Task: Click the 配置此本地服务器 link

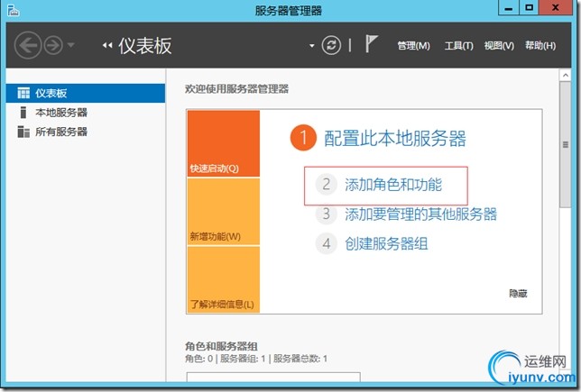Action: [x=394, y=139]
